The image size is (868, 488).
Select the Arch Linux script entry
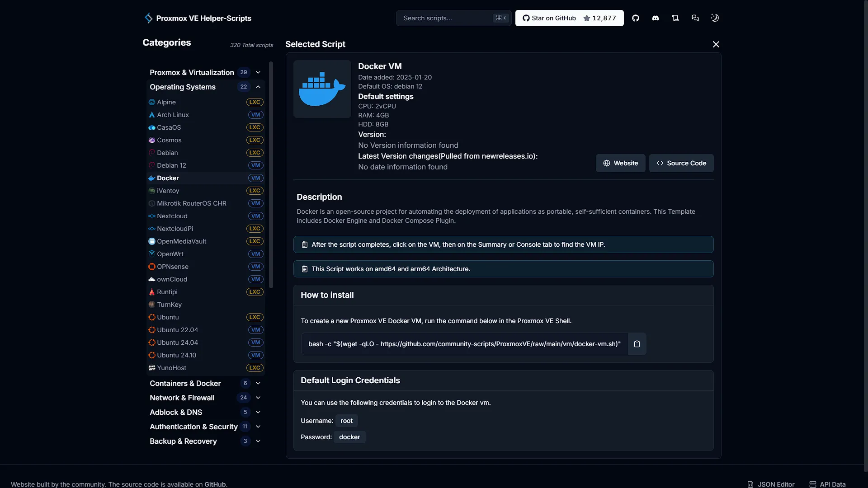pyautogui.click(x=206, y=115)
